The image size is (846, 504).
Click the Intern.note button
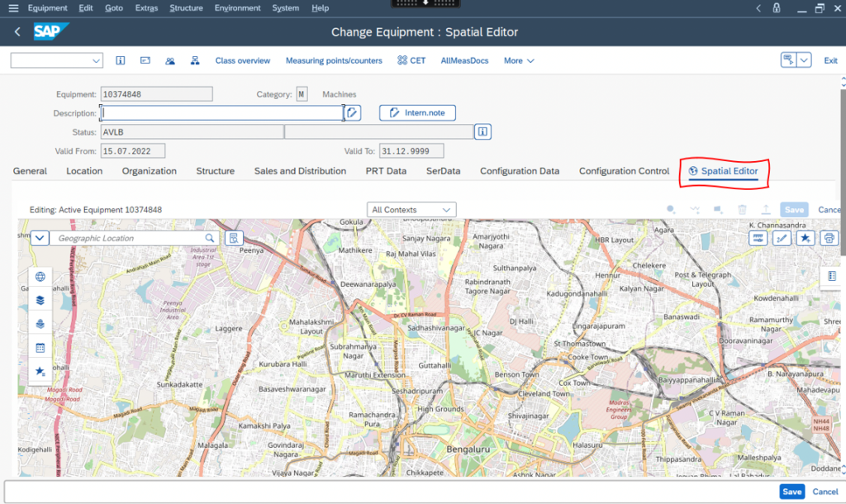416,112
